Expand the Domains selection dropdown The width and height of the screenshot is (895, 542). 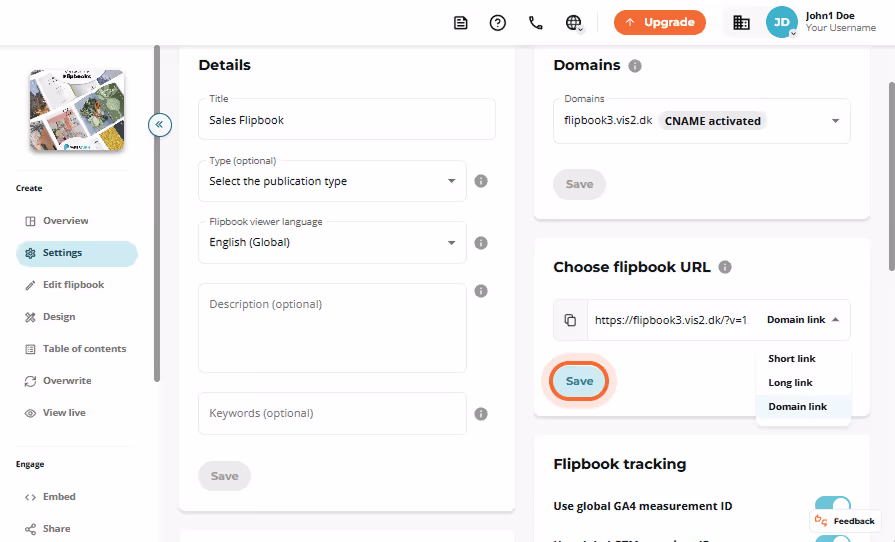click(x=702, y=121)
